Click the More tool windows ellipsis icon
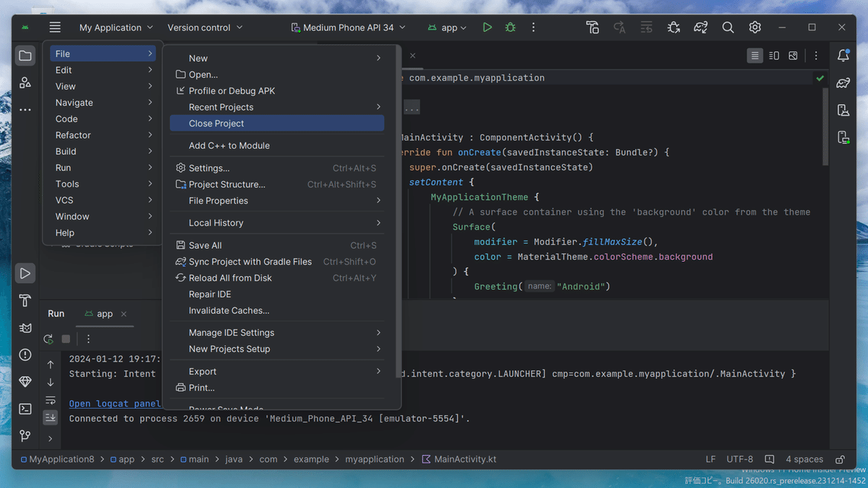 click(x=25, y=110)
